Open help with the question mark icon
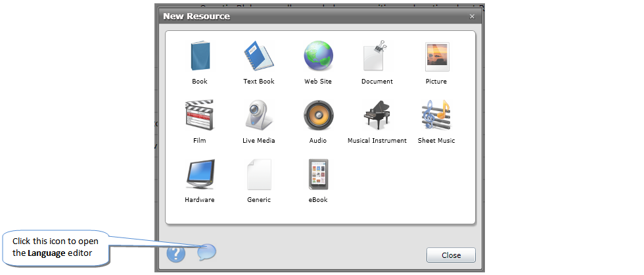The width and height of the screenshot is (644, 275). [x=176, y=253]
